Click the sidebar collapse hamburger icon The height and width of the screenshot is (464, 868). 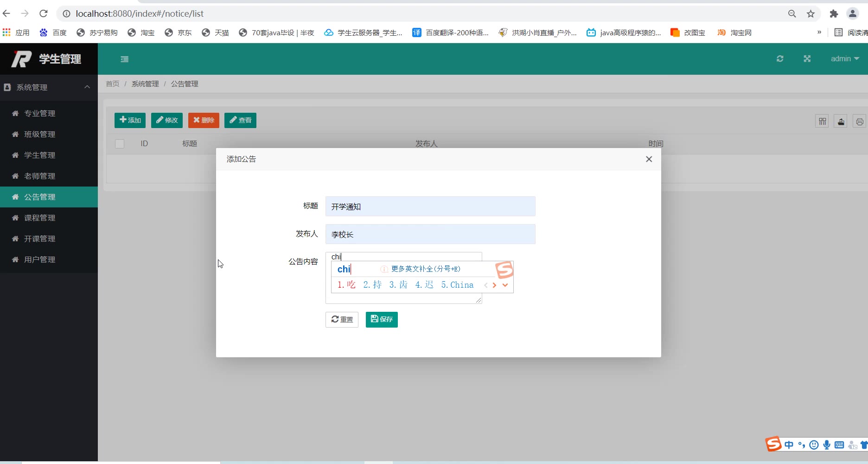tap(124, 59)
